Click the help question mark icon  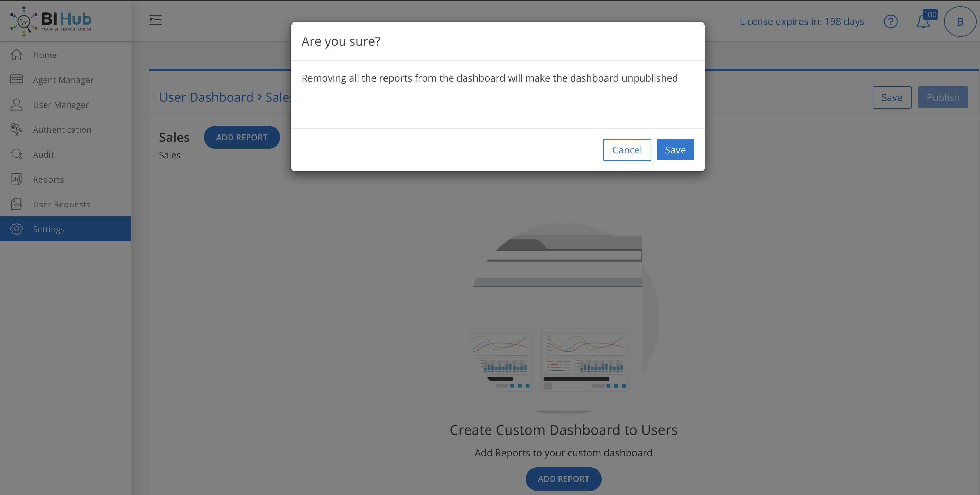click(x=891, y=21)
